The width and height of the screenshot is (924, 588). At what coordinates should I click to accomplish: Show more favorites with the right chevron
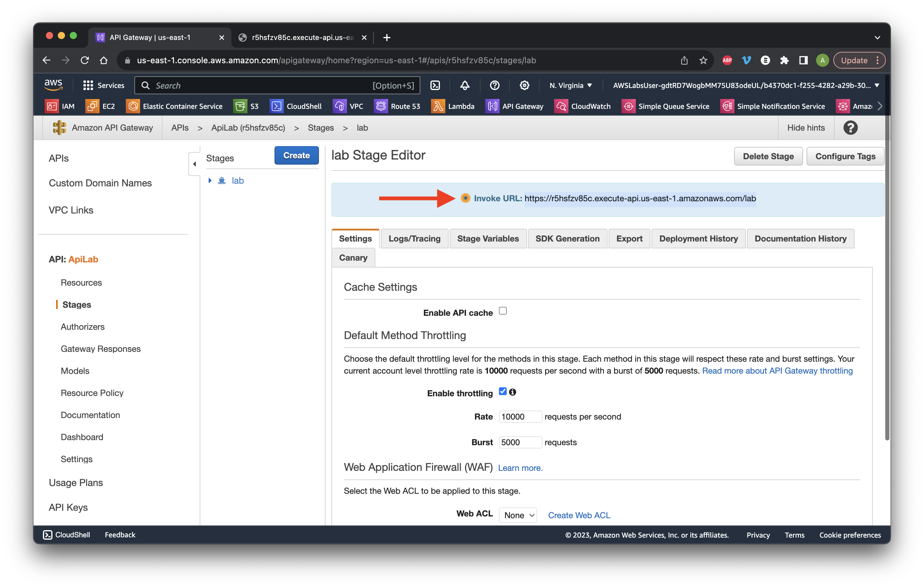coord(880,106)
